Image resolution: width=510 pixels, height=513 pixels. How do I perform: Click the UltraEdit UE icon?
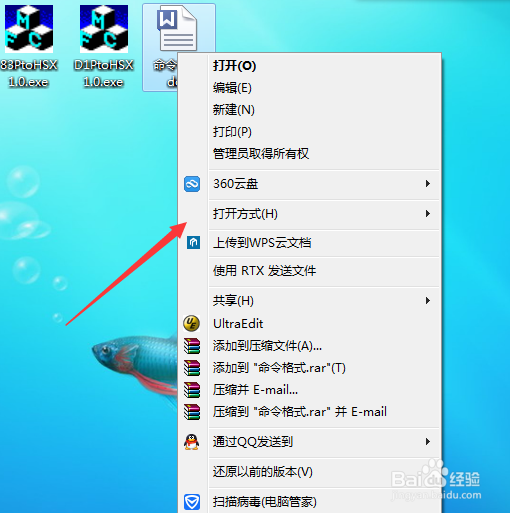point(192,323)
